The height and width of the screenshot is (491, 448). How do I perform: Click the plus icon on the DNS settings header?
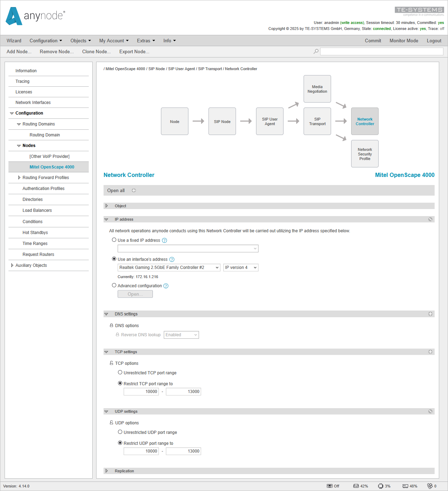click(430, 314)
